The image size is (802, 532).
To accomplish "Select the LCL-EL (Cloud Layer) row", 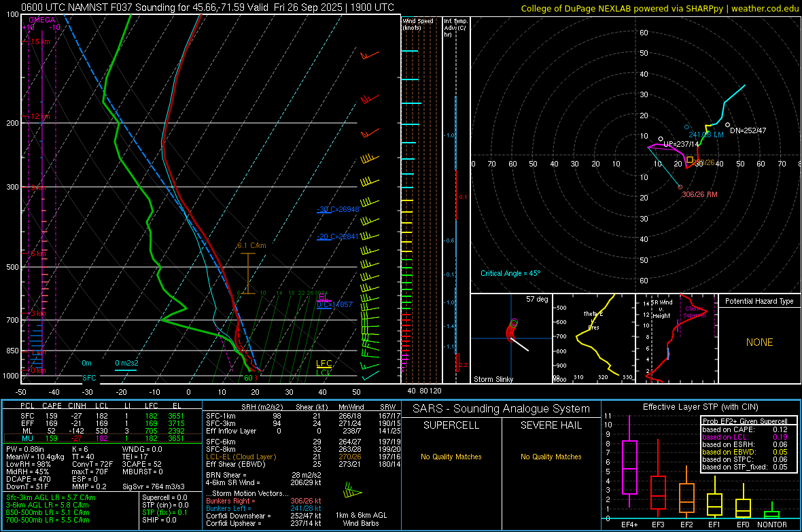I will click(303, 457).
